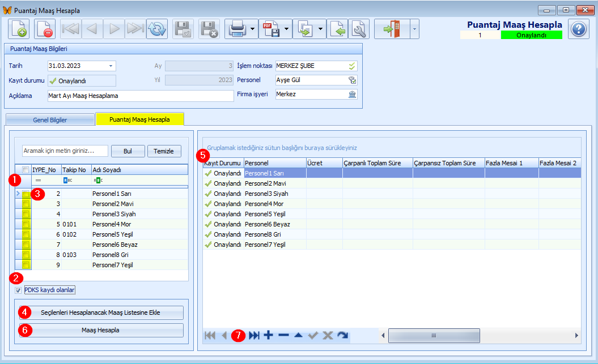Jump to the last record in the top toolbar
Viewport: 598px width, 364px height.
click(135, 29)
